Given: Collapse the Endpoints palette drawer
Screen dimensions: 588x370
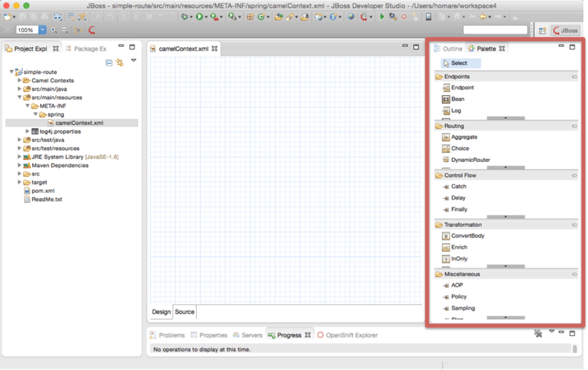Looking at the screenshot, I should (506, 76).
